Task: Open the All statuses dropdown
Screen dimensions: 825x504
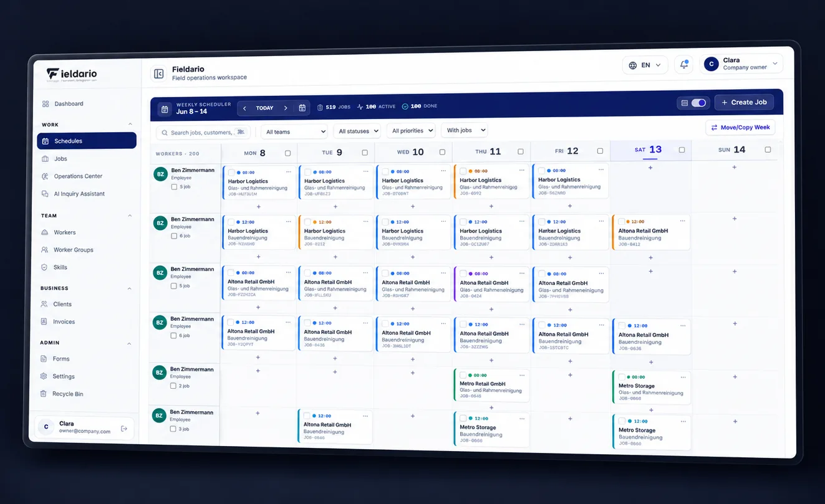Action: coord(357,131)
